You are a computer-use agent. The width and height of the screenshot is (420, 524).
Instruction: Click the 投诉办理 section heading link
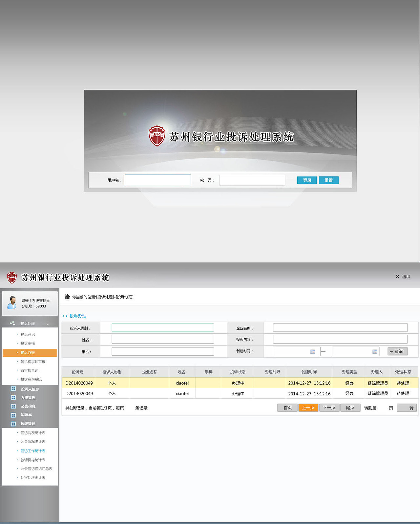(78, 316)
